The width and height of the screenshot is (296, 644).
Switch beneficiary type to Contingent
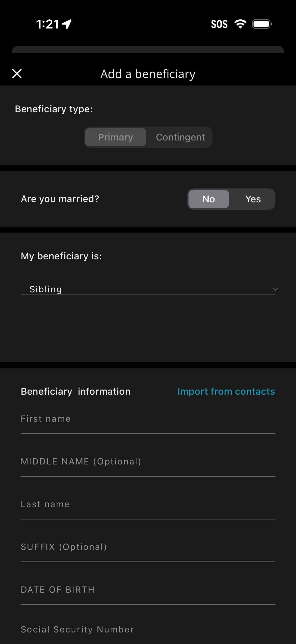[180, 137]
